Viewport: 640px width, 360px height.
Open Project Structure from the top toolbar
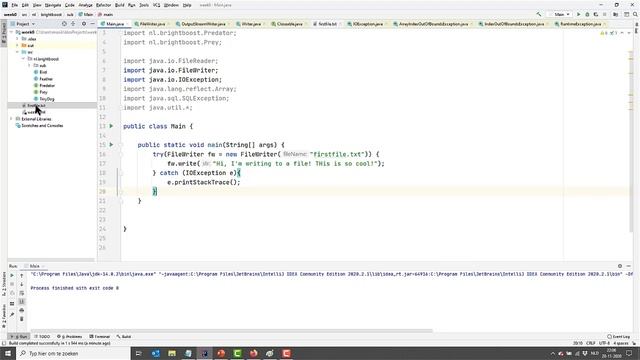click(x=616, y=14)
